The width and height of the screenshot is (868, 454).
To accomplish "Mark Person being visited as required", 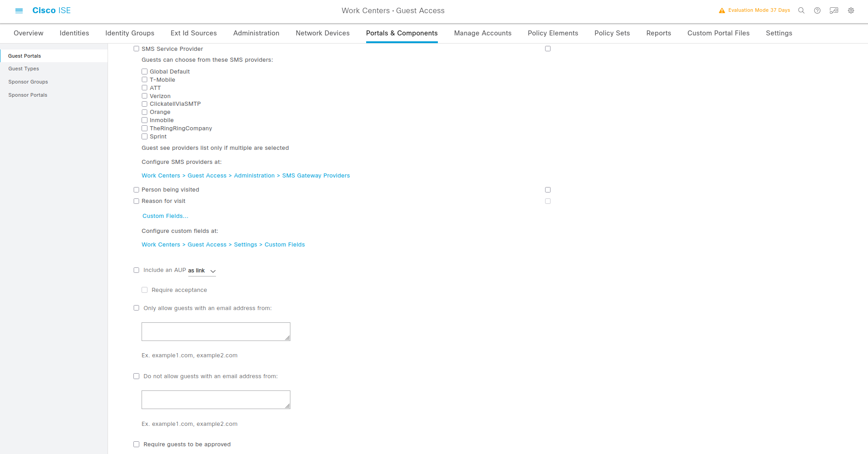I will tap(548, 190).
